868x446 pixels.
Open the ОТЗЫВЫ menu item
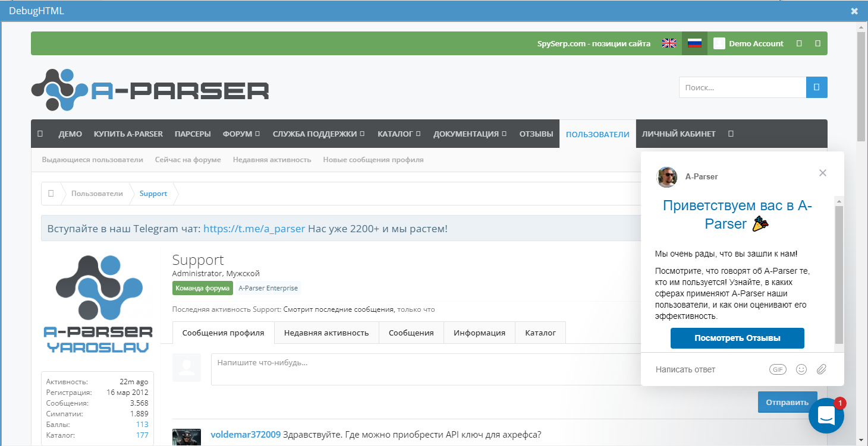pos(536,134)
